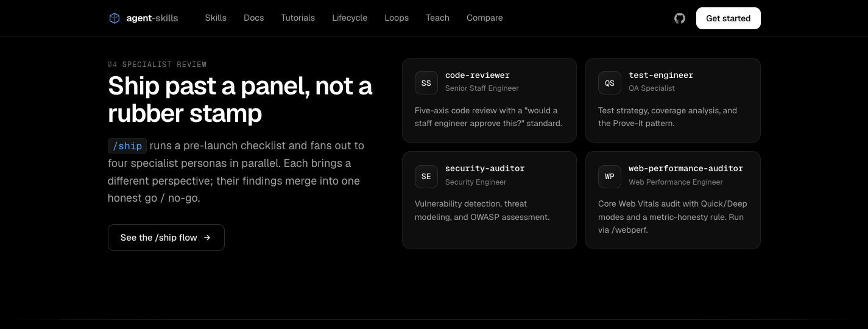
Task: Click the SS avatar badge on code-reviewer
Action: point(426,83)
